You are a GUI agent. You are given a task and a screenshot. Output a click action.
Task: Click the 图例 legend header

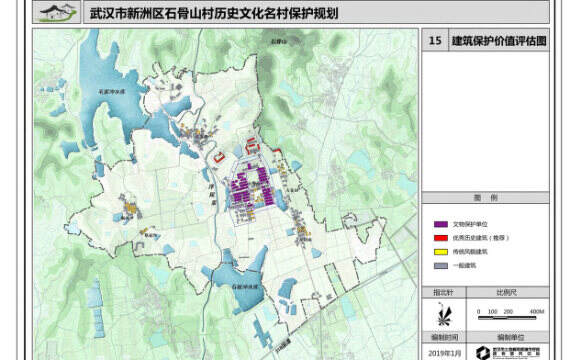pos(485,198)
